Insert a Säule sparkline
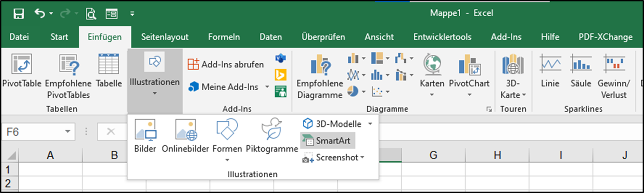Image resolution: width=644 pixels, height=193 pixels. pos(580,74)
